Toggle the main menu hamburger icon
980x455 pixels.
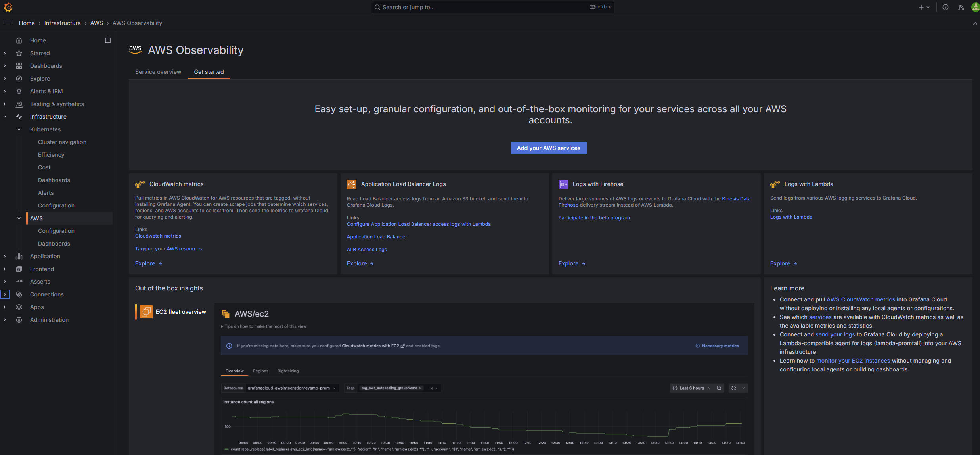[x=8, y=23]
